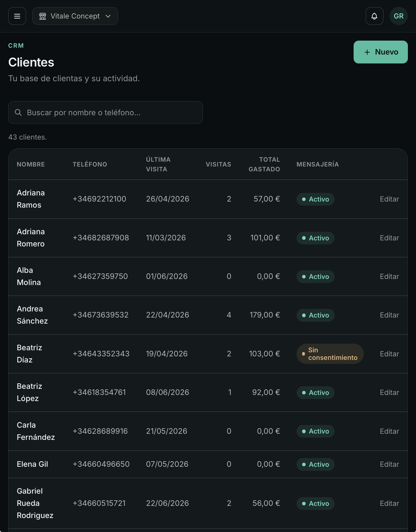
Task: Click Sin consentimiento badge for Beatriz Díaz
Action: (x=330, y=354)
